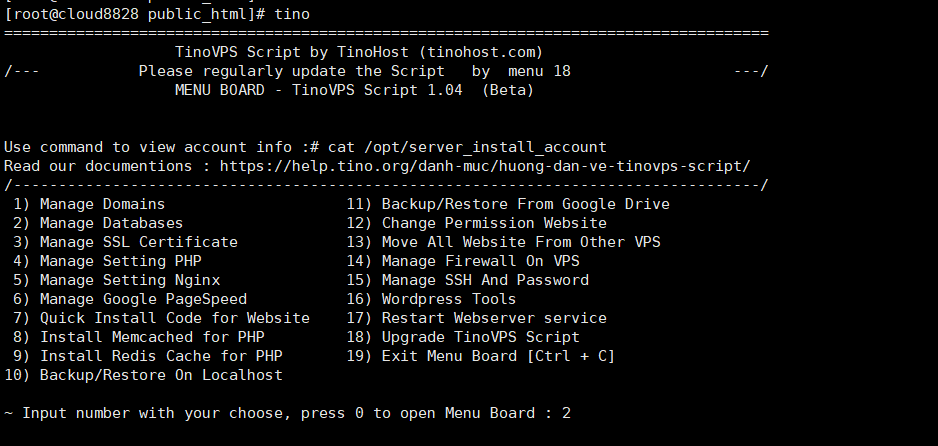Click Quick Install Code for Website
The height and width of the screenshot is (446, 938).
point(161,319)
